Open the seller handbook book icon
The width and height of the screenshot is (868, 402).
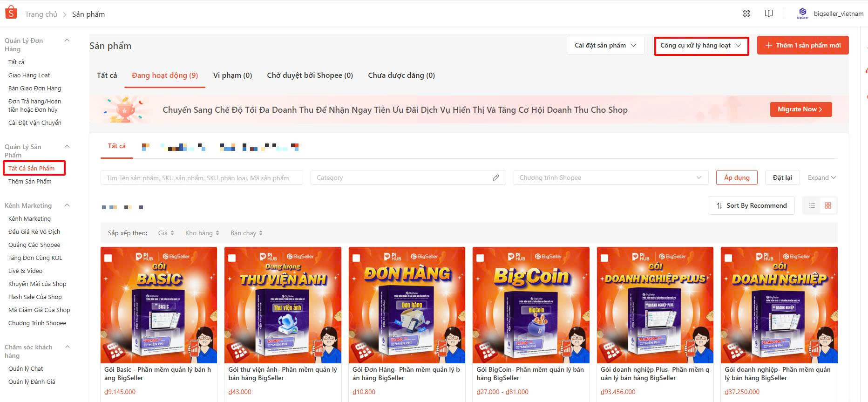(769, 14)
